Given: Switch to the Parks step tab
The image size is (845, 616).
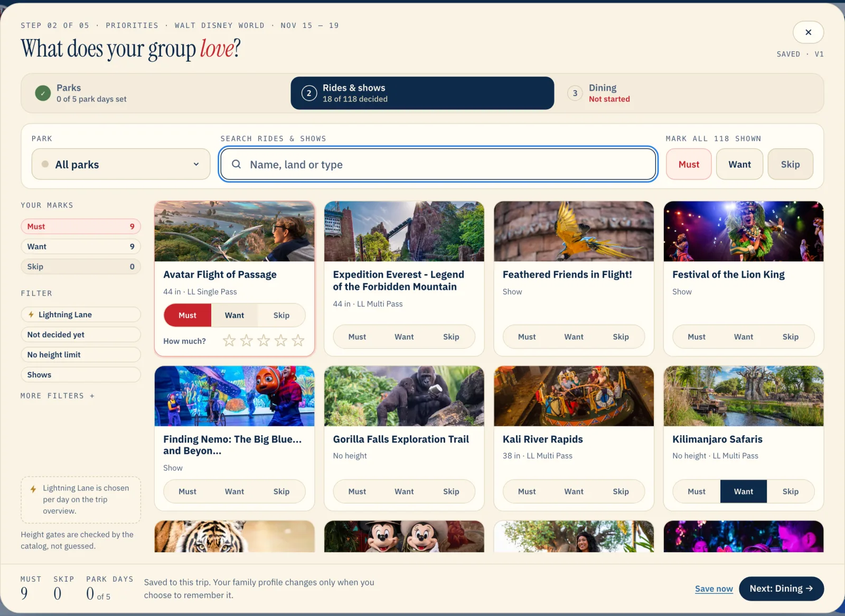Looking at the screenshot, I should tap(156, 93).
